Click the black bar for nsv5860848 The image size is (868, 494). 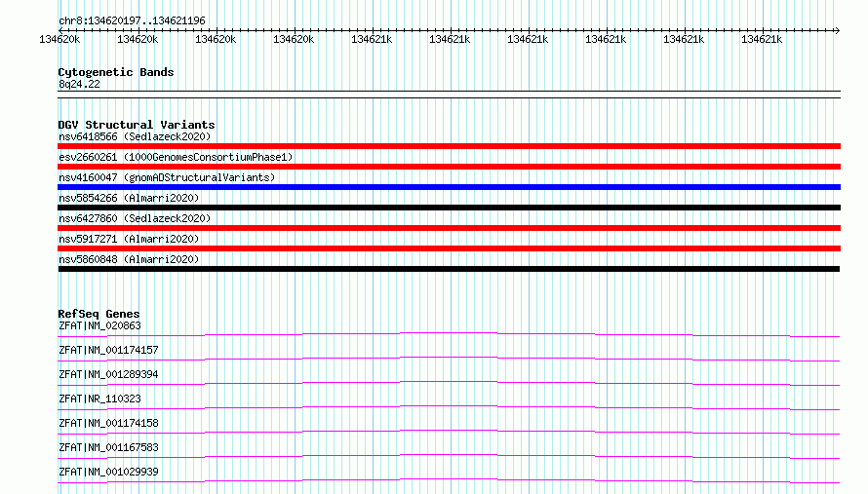[x=449, y=269]
